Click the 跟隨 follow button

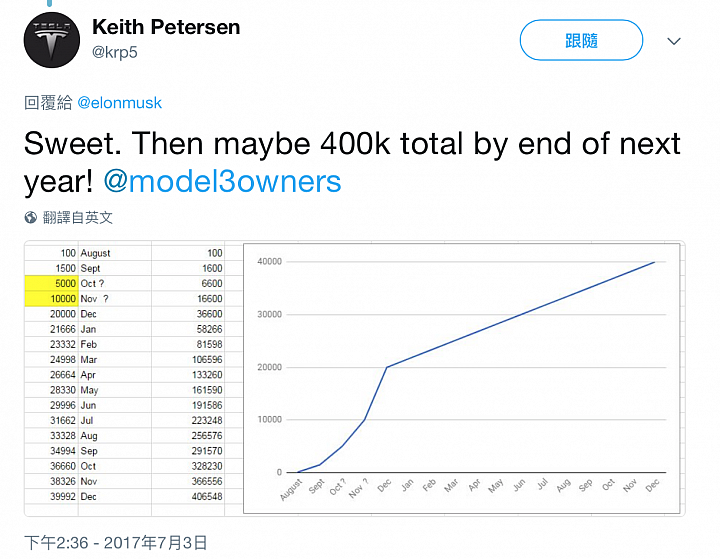pos(581,40)
